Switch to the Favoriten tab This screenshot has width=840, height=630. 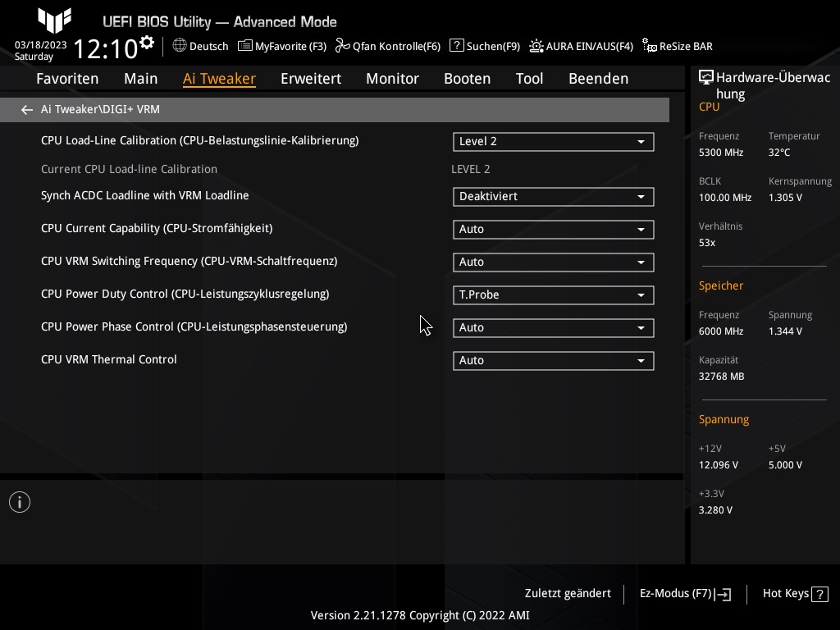pos(67,79)
